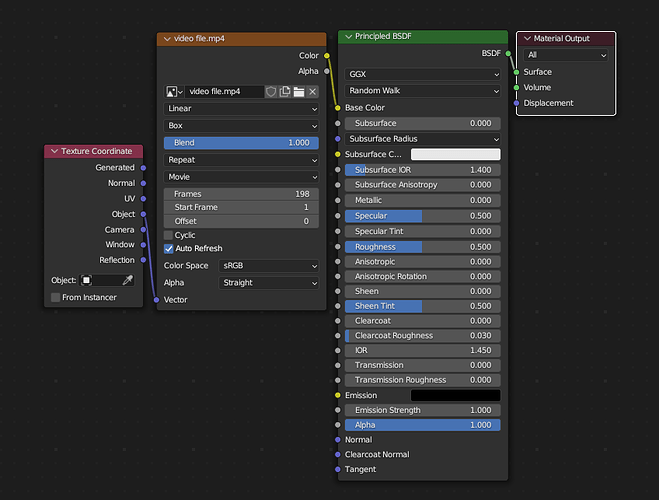Click the Transmission value field
The image size is (659, 500).
[x=423, y=365]
